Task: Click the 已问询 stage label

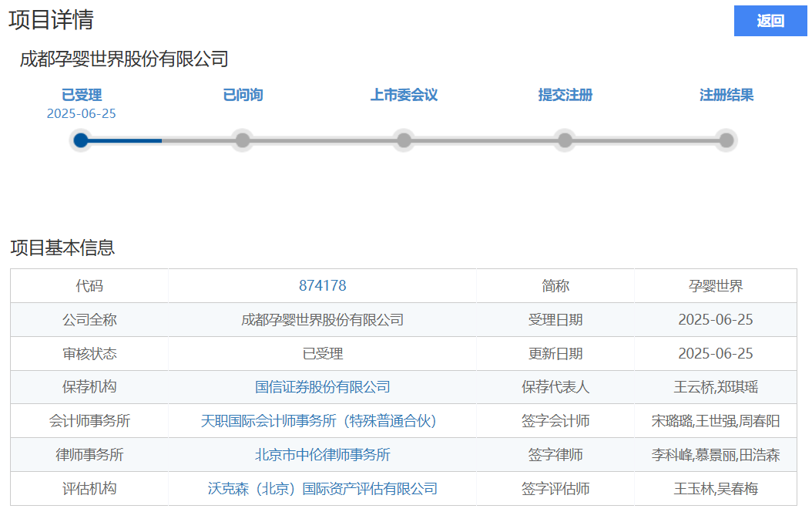Action: click(x=243, y=95)
